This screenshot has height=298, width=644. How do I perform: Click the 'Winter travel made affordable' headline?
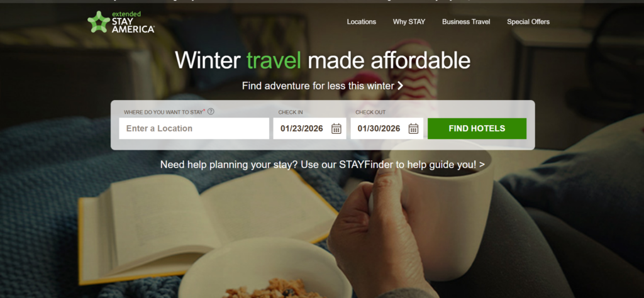(x=323, y=60)
